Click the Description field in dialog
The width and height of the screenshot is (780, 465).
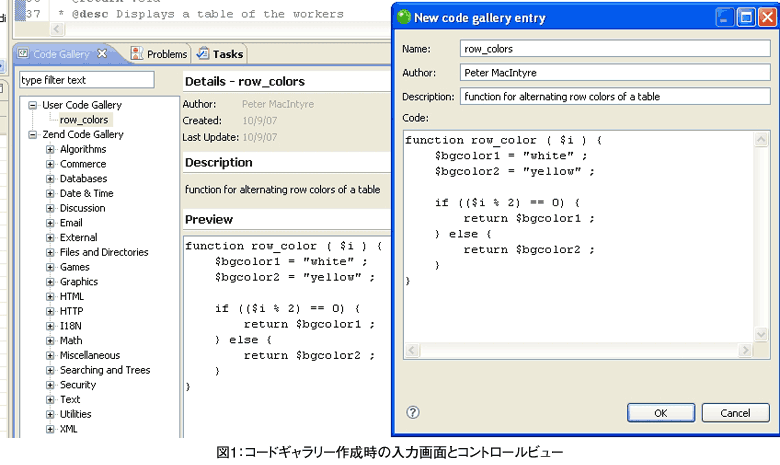point(615,96)
